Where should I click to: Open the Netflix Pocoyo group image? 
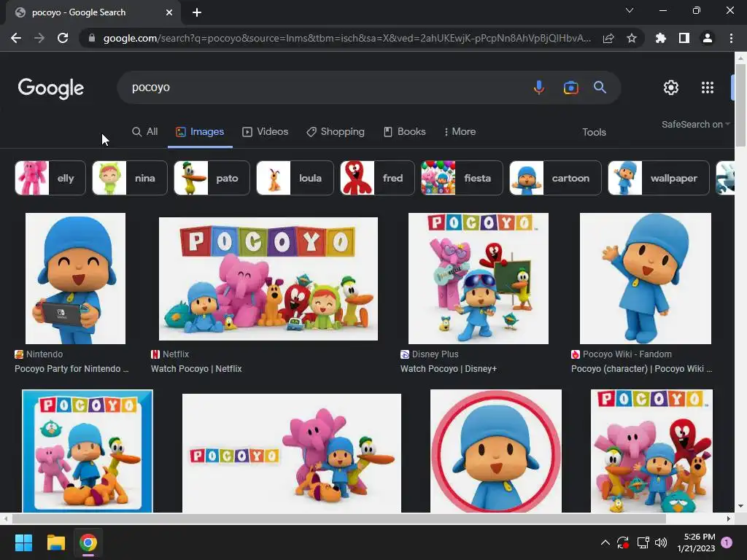tap(268, 279)
